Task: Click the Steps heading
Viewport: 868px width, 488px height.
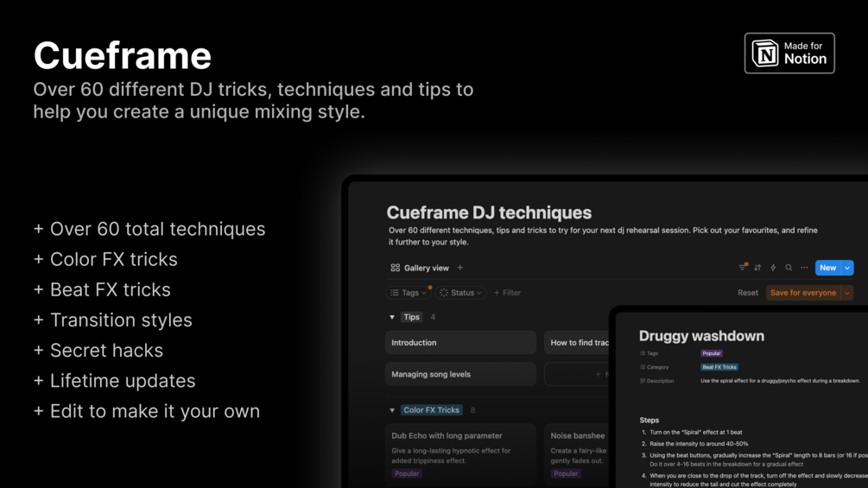Action: pos(649,420)
